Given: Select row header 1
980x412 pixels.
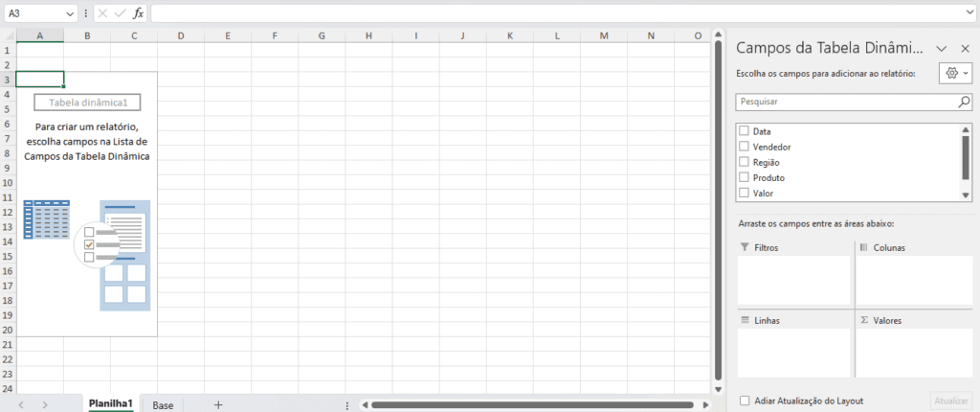Looking at the screenshot, I should 8,50.
